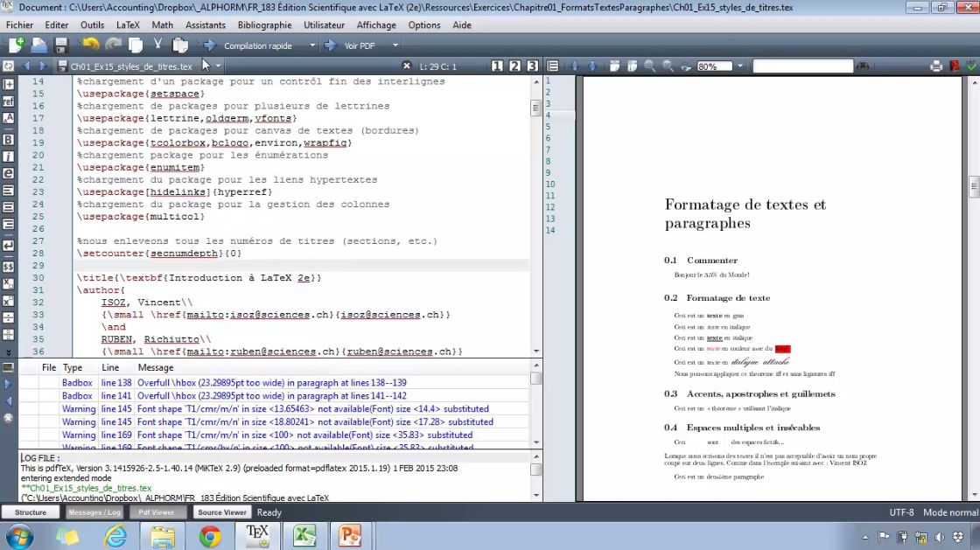Open the Editer menu
The height and width of the screenshot is (550, 980).
pyautogui.click(x=56, y=25)
